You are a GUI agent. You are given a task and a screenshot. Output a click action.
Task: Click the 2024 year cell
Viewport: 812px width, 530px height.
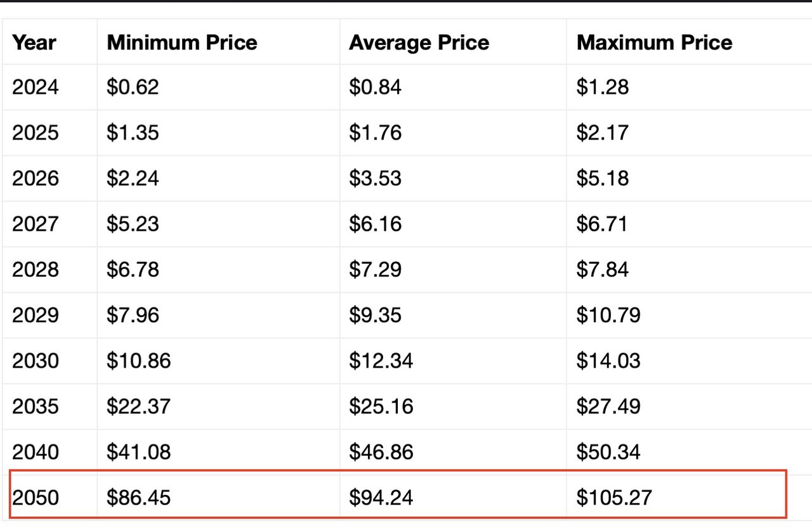click(x=50, y=87)
